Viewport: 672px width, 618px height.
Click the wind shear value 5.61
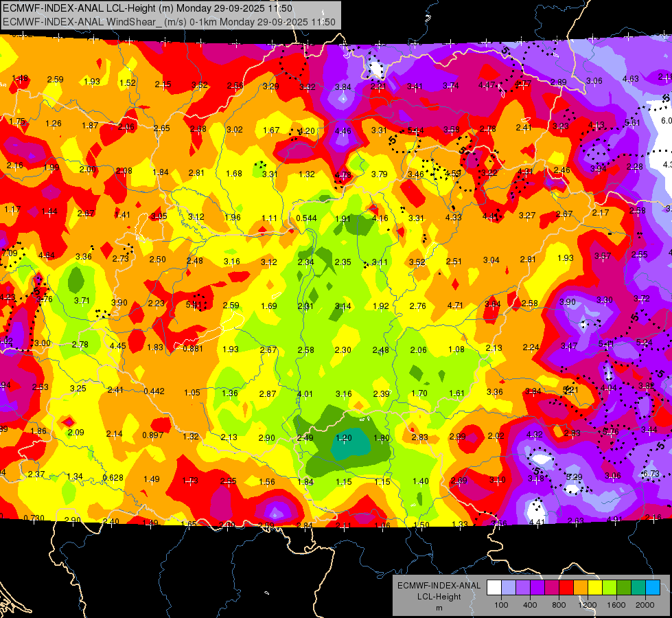pos(632,123)
